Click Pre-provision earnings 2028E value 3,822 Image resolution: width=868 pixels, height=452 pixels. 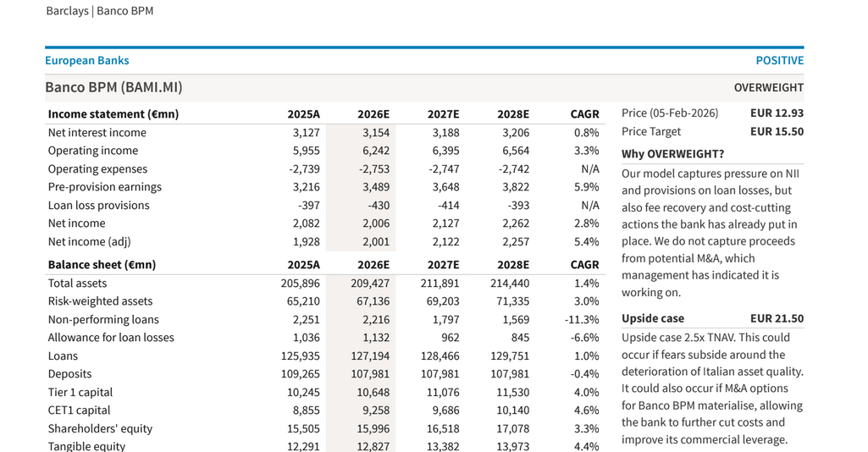(x=516, y=187)
